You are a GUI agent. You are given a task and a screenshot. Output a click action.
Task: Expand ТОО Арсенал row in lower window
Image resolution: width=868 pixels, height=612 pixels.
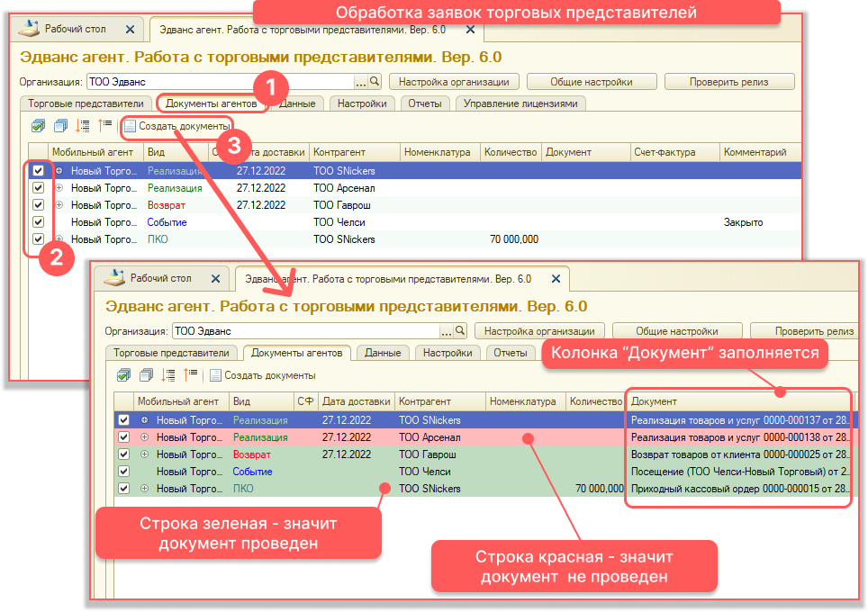[144, 437]
